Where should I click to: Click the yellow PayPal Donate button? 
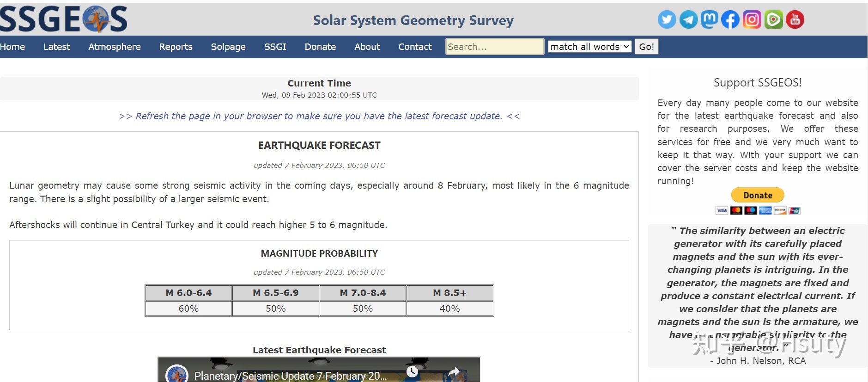point(758,195)
